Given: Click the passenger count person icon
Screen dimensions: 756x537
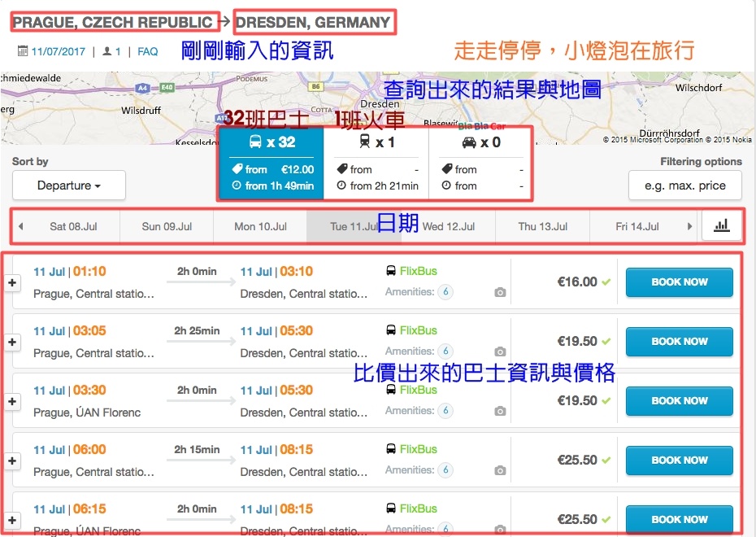Looking at the screenshot, I should (x=107, y=51).
